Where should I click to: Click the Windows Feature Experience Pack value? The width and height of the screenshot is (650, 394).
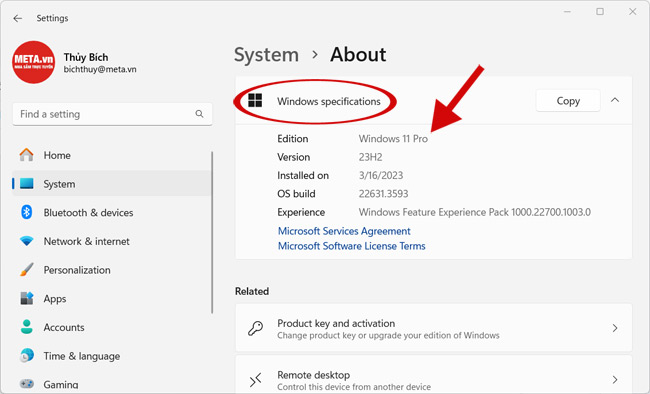475,212
